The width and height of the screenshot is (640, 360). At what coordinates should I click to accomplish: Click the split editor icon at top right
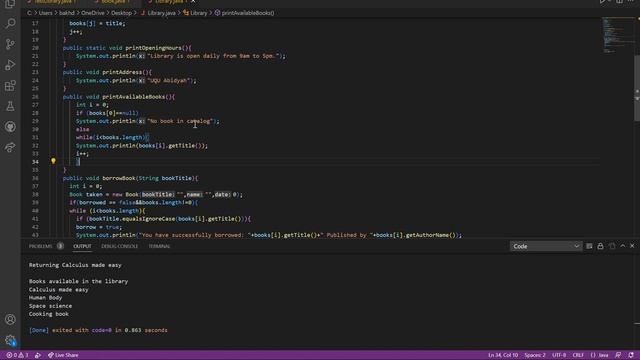pos(620,2)
